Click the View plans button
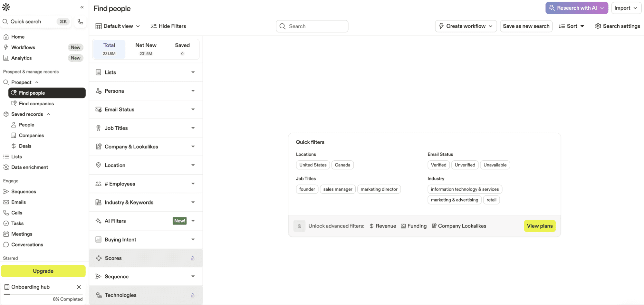644x305 pixels. (539, 226)
